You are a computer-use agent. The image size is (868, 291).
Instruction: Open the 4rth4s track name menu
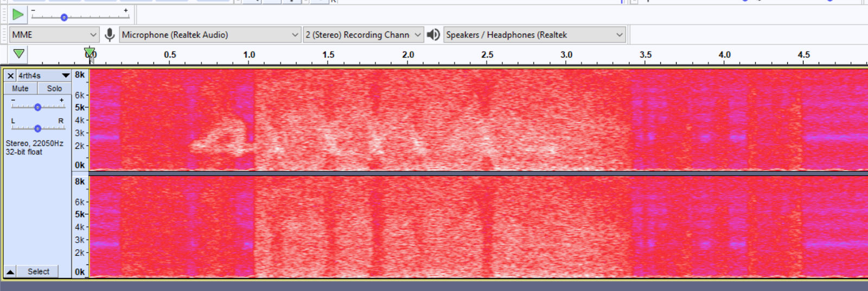point(44,76)
